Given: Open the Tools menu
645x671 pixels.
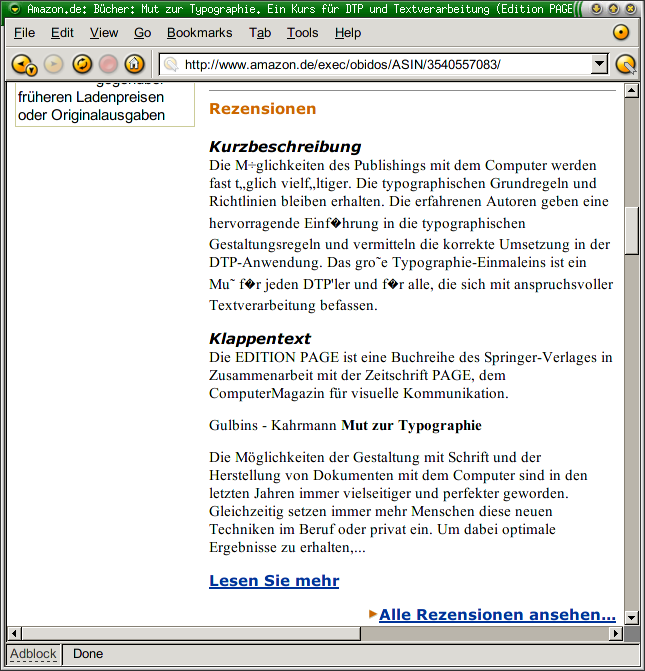Looking at the screenshot, I should pos(303,33).
